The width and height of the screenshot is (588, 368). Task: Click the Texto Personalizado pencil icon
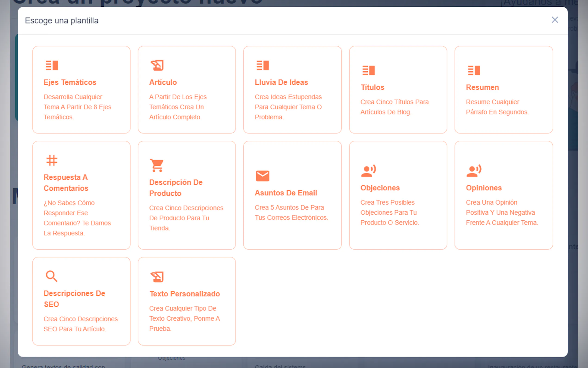coord(157,277)
